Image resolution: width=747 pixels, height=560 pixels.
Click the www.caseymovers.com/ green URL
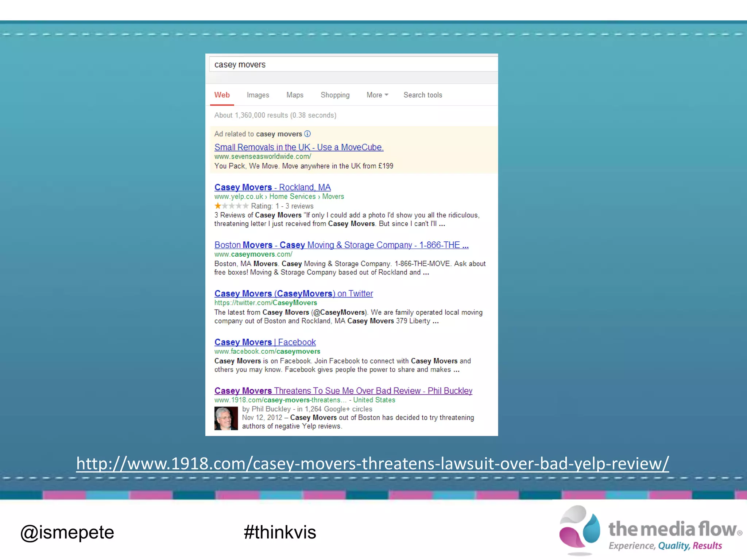click(x=253, y=254)
